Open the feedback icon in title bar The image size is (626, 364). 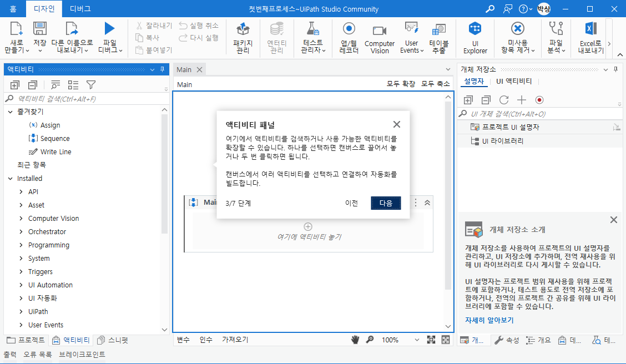(507, 9)
